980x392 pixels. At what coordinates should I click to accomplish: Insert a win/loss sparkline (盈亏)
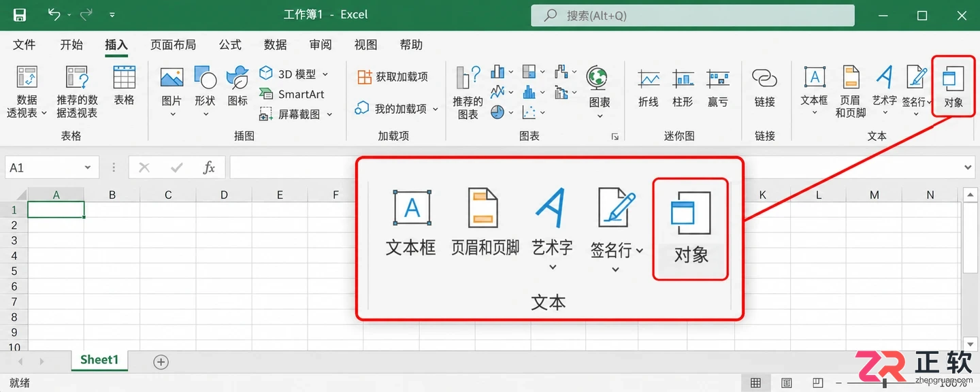[x=718, y=87]
